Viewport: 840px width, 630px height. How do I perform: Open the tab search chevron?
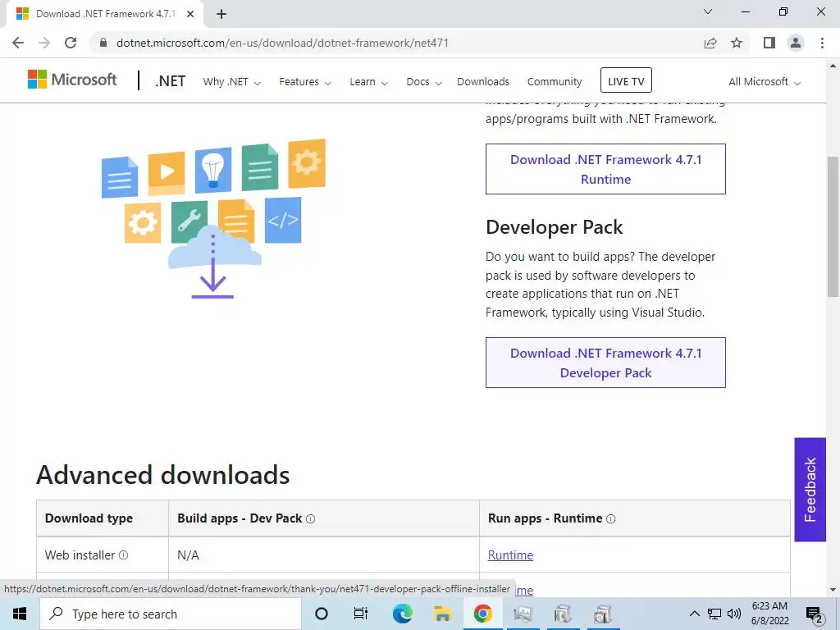click(x=708, y=11)
